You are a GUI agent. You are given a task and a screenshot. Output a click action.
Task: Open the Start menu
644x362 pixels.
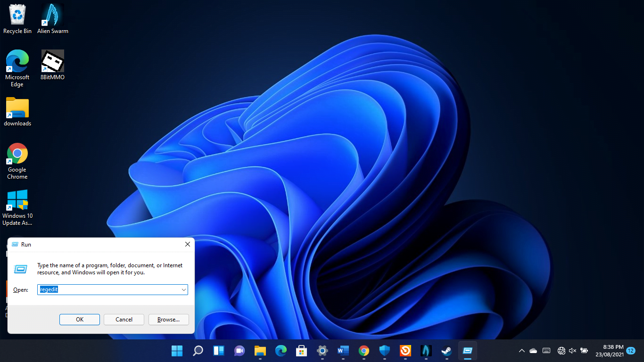pyautogui.click(x=177, y=351)
